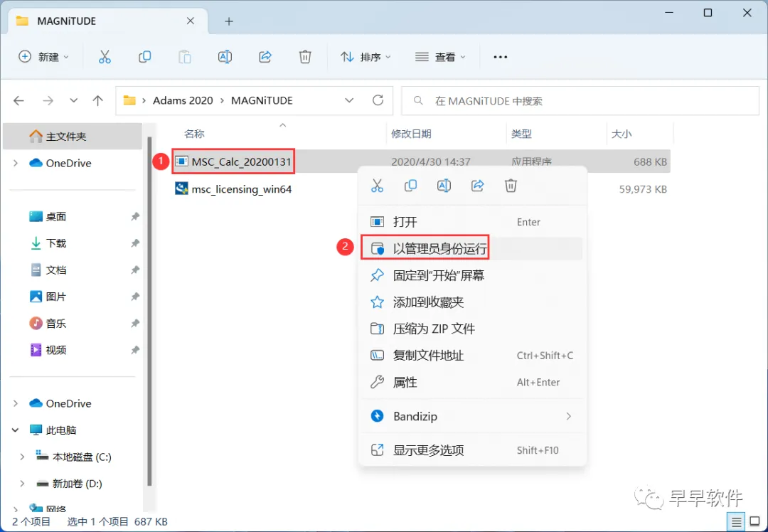
Task: Choose 显示更多选项 menu entry
Action: 471,450
